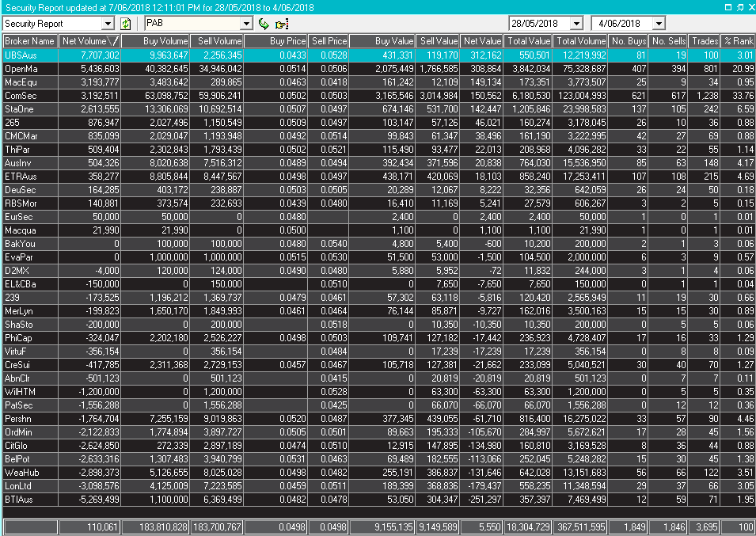756x536 pixels.
Task: Select the Pershn broker name
Action: pos(18,420)
